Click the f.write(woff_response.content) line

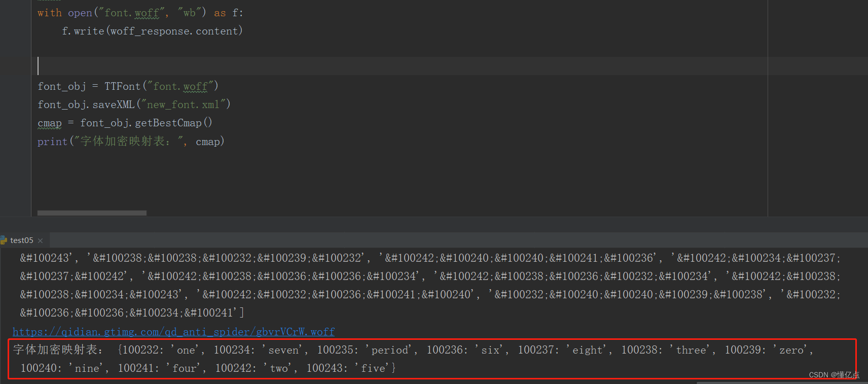[x=152, y=31]
